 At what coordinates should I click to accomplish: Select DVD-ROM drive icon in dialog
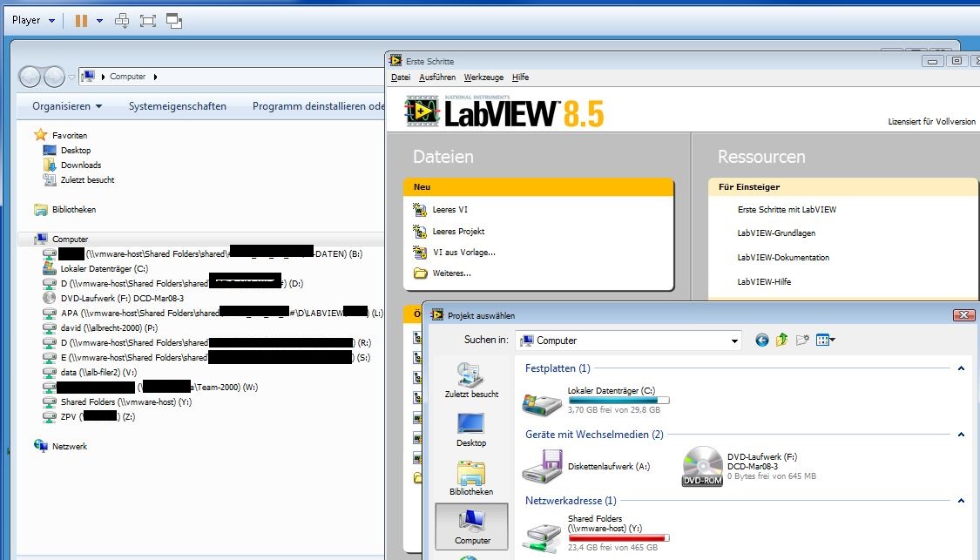(702, 467)
